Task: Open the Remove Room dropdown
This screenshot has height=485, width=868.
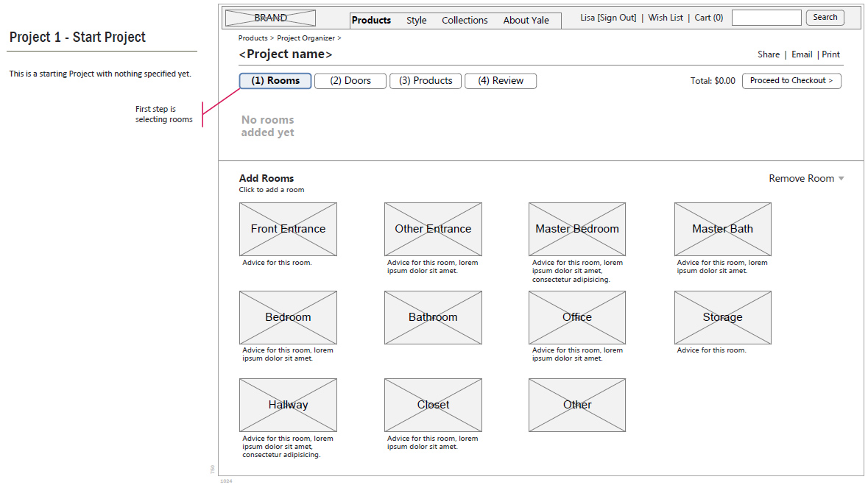Action: click(806, 179)
